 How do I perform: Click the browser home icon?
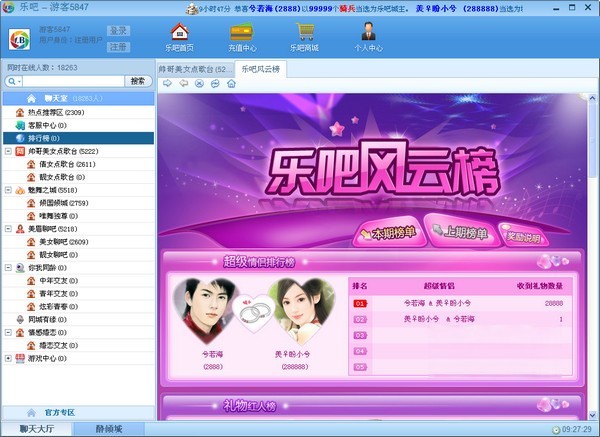pyautogui.click(x=231, y=83)
